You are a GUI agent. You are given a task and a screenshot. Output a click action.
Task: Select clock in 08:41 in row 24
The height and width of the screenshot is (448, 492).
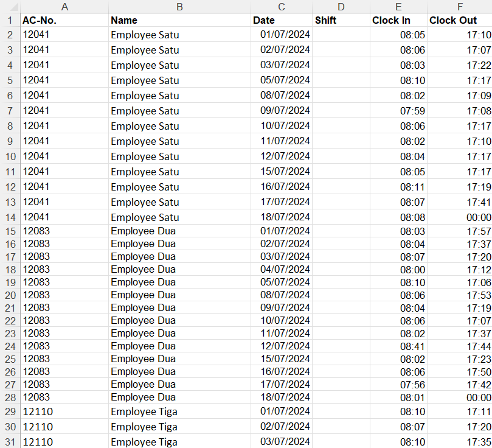coord(398,346)
